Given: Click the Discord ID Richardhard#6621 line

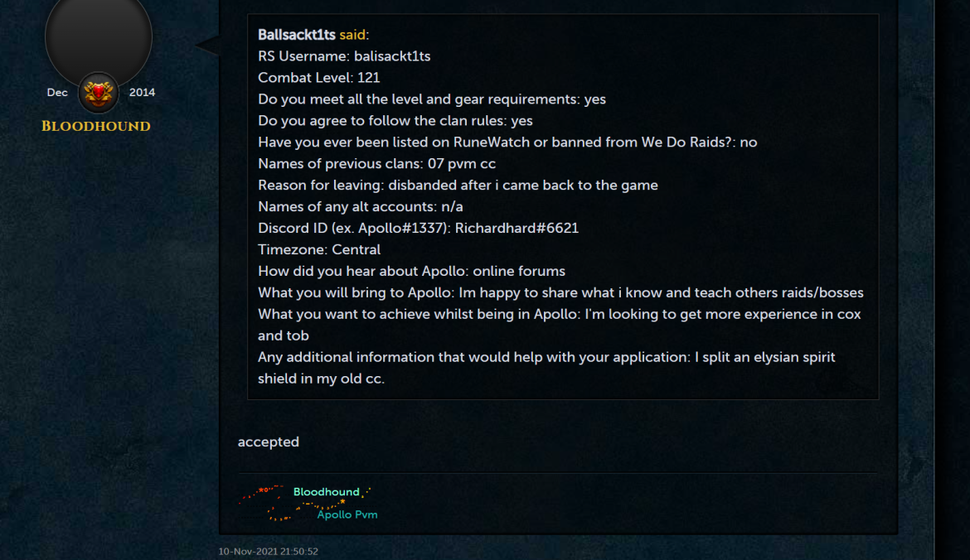Looking at the screenshot, I should pos(418,228).
